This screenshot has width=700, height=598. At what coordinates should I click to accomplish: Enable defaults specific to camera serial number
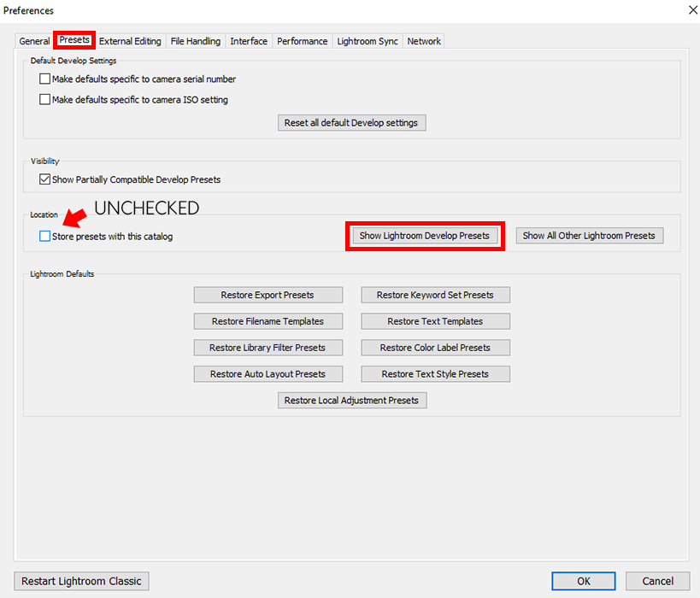45,79
